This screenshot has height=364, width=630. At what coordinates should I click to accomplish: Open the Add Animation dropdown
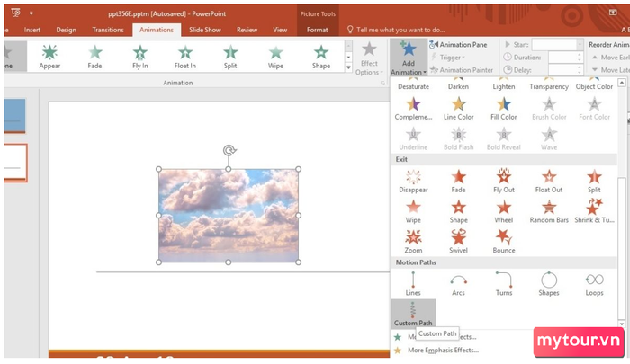[409, 58]
